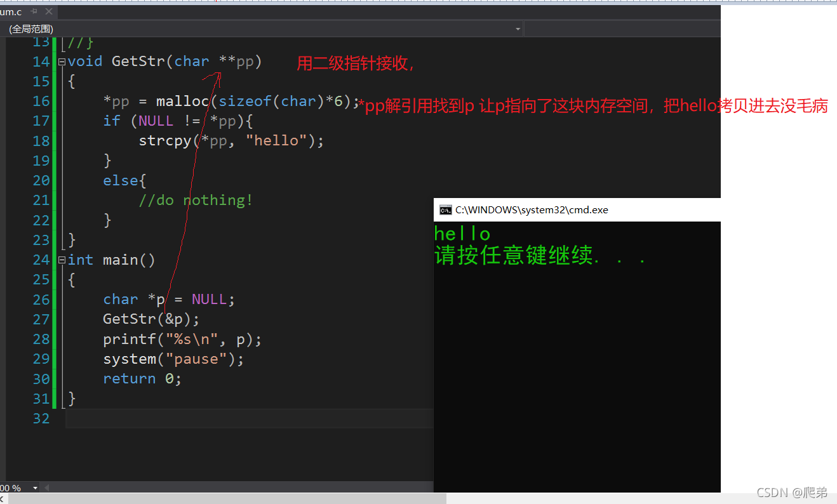This screenshot has width=837, height=504.
Task: Click line number 23 in the gutter
Action: point(41,240)
